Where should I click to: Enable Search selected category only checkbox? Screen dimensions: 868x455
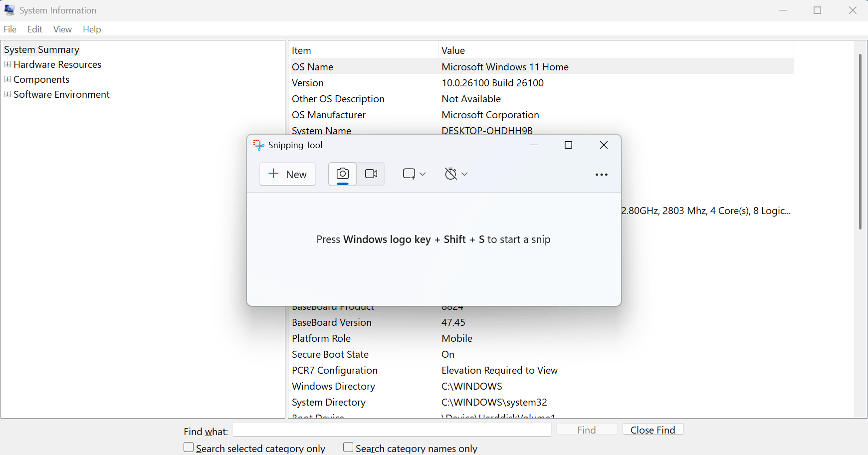pos(189,448)
